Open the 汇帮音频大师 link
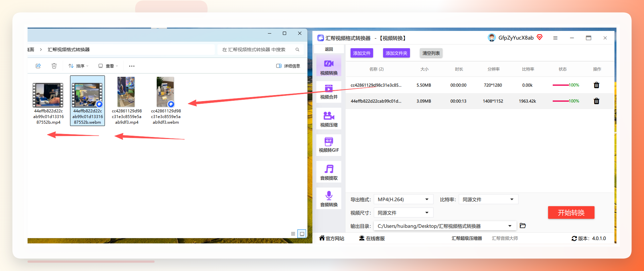Screen dimensions: 644x271 point(505,238)
